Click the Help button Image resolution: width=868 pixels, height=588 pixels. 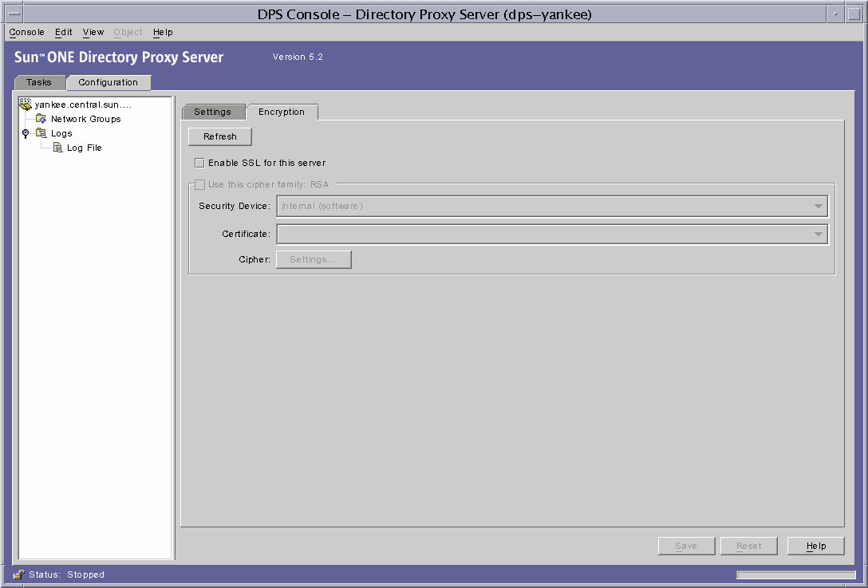click(x=815, y=546)
